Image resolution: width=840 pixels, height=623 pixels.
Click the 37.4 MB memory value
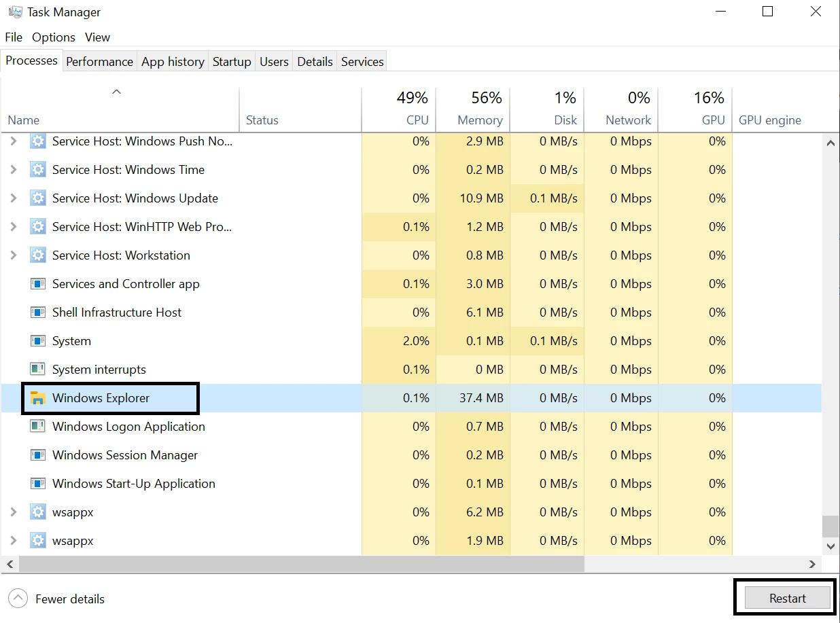481,398
